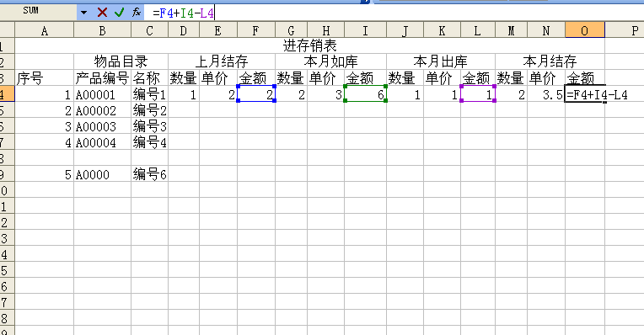This screenshot has height=335, width=644.
Task: Select column P header
Action: click(625, 30)
